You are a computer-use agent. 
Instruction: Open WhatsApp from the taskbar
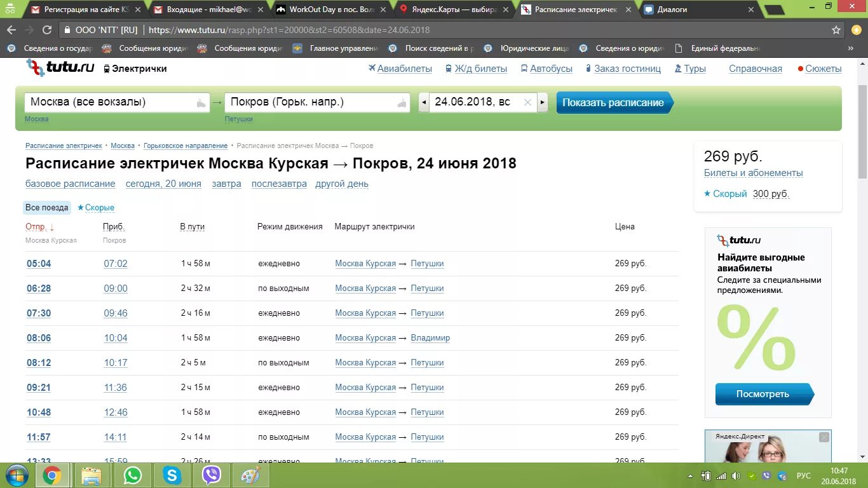pos(132,475)
